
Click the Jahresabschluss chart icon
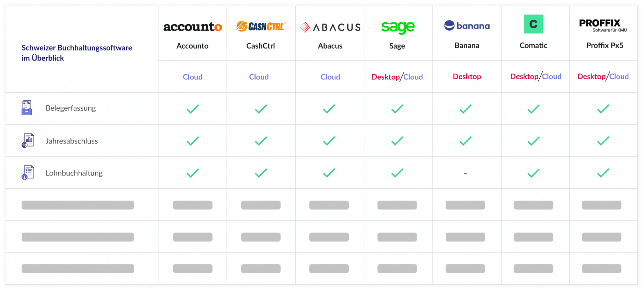[x=28, y=140]
